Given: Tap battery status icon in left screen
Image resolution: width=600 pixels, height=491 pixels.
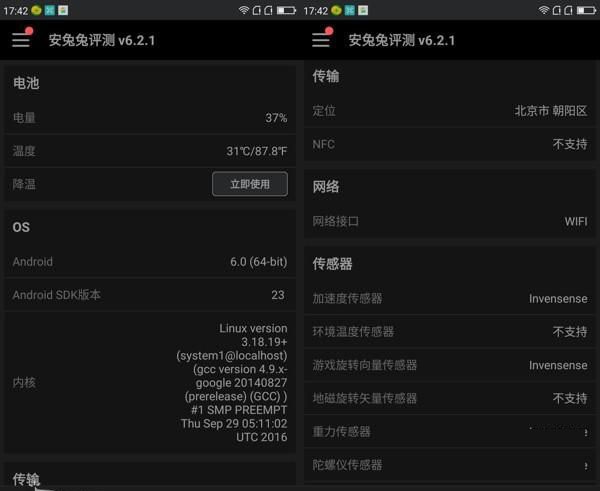Looking at the screenshot, I should tap(286, 10).
